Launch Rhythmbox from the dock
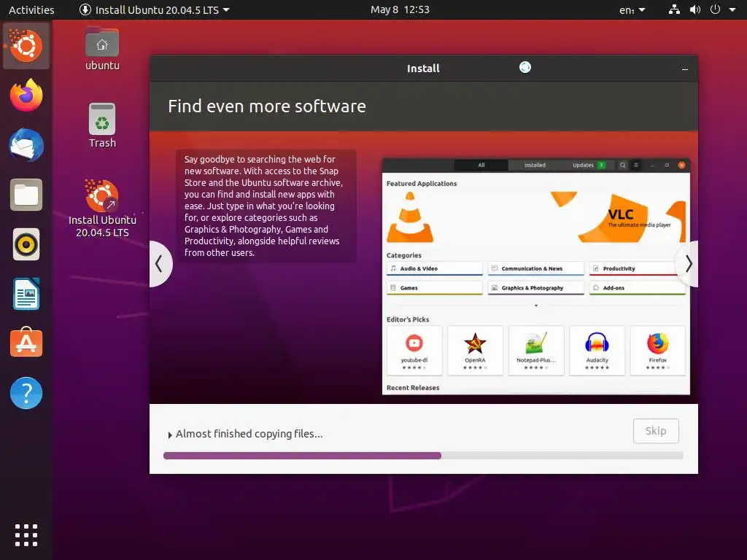The width and height of the screenshot is (747, 560). (26, 245)
